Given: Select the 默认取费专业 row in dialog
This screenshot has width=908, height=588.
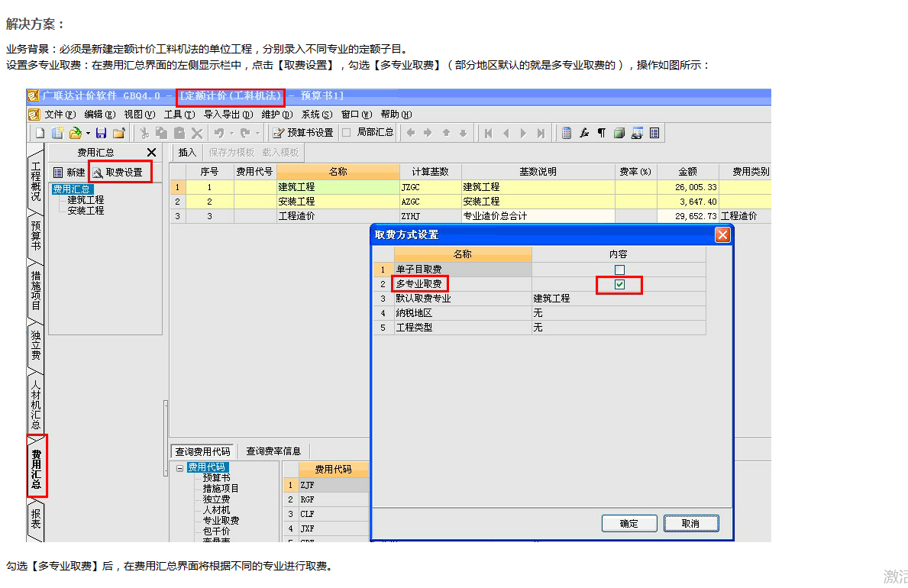Looking at the screenshot, I should point(539,299).
